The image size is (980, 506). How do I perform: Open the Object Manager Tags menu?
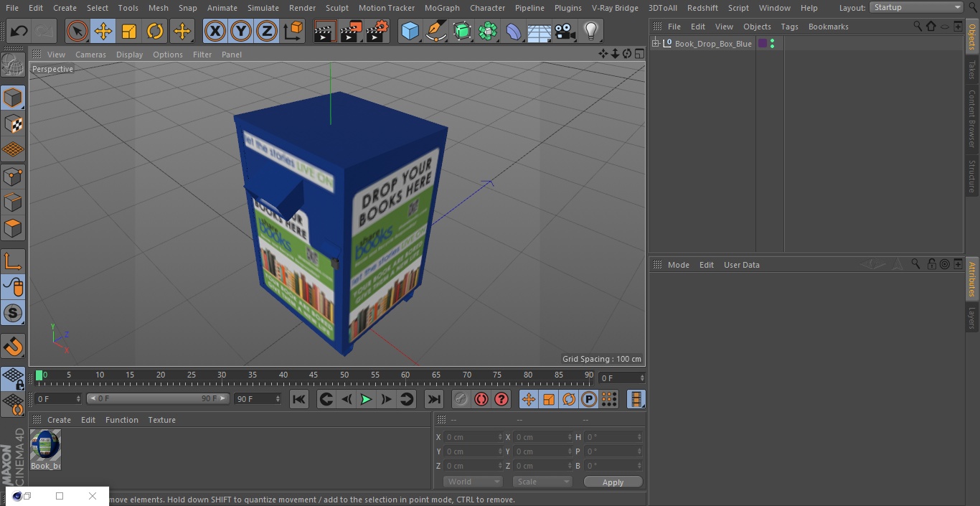click(789, 27)
